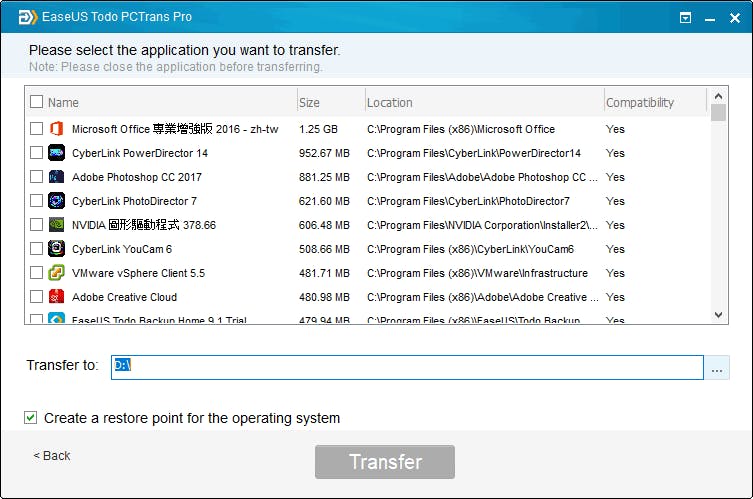This screenshot has width=753, height=499.
Task: Click the 952.67 MB size value
Action: (x=324, y=153)
